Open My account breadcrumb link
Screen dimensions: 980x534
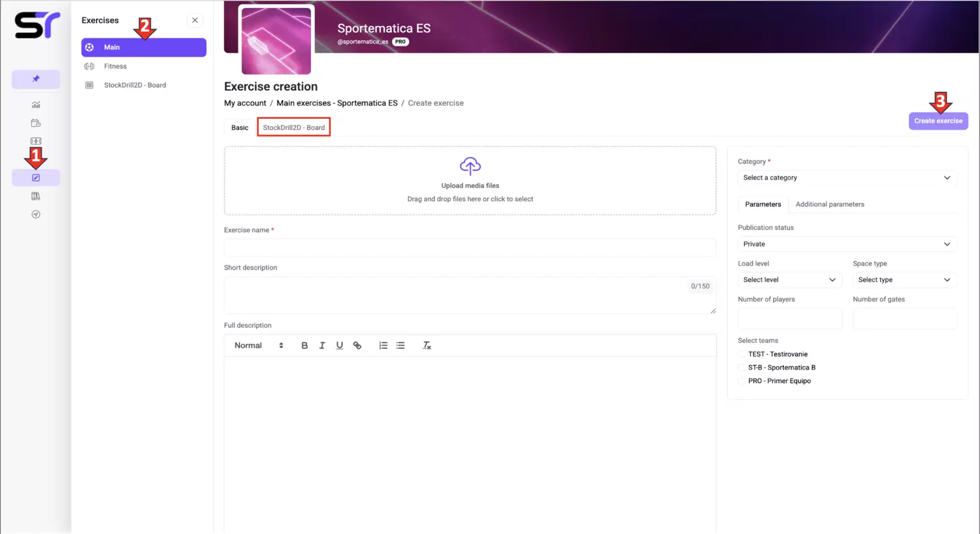pos(245,103)
